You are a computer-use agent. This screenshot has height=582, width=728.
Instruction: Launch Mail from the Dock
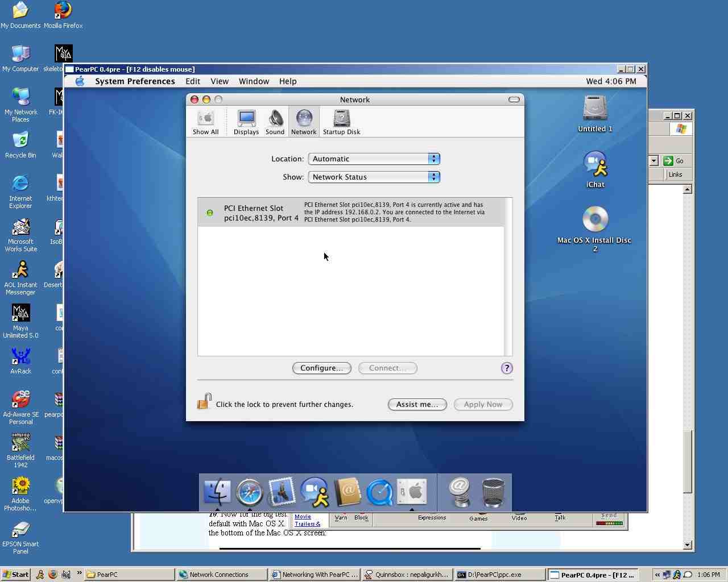pos(282,492)
